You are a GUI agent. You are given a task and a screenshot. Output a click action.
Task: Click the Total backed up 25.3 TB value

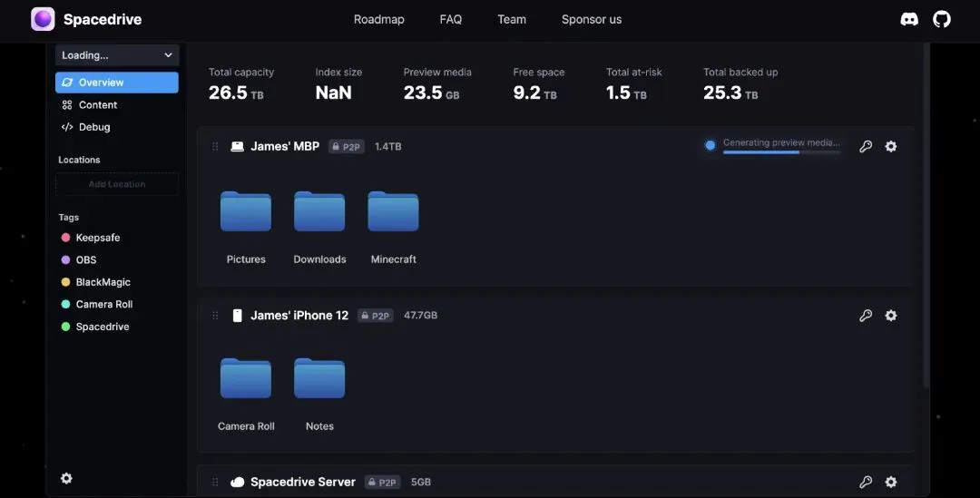730,93
